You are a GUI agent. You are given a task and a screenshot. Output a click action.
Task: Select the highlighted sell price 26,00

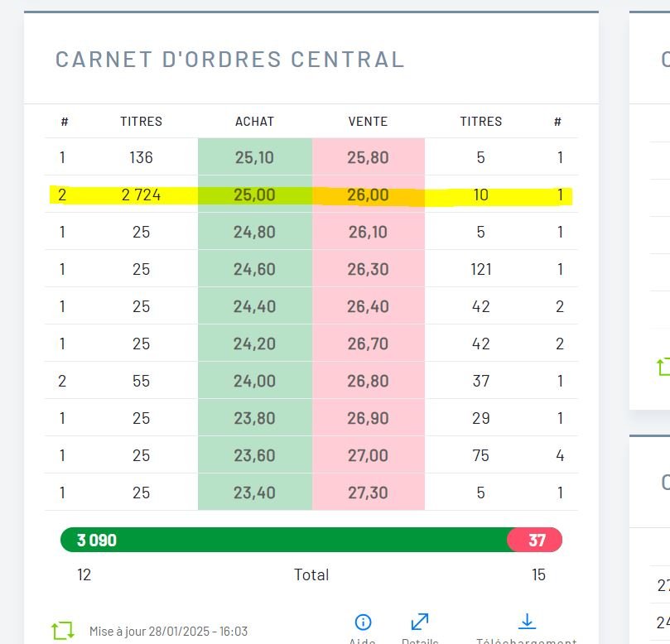point(368,195)
